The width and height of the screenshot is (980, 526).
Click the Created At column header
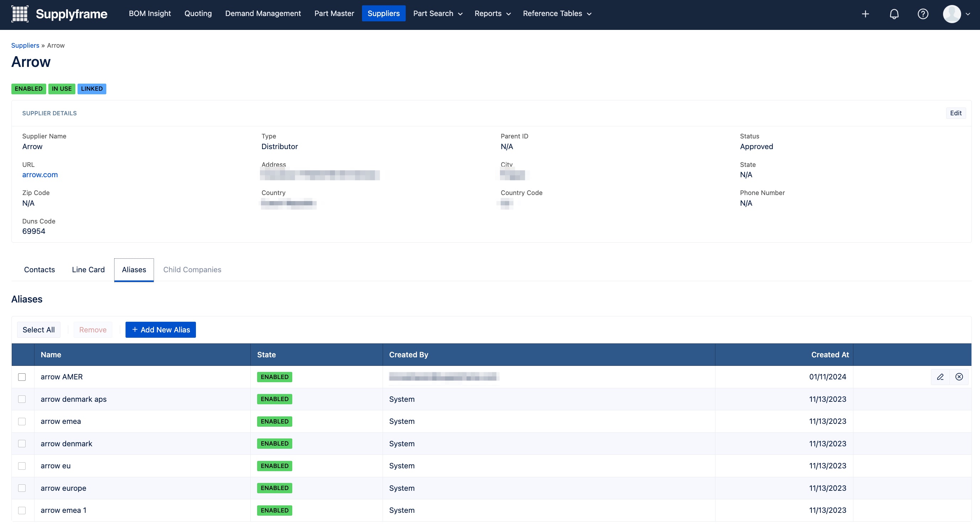pyautogui.click(x=784, y=354)
